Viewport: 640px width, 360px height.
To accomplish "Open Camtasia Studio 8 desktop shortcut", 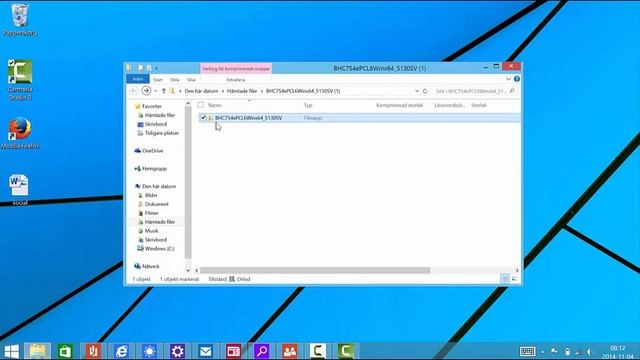I will point(20,79).
